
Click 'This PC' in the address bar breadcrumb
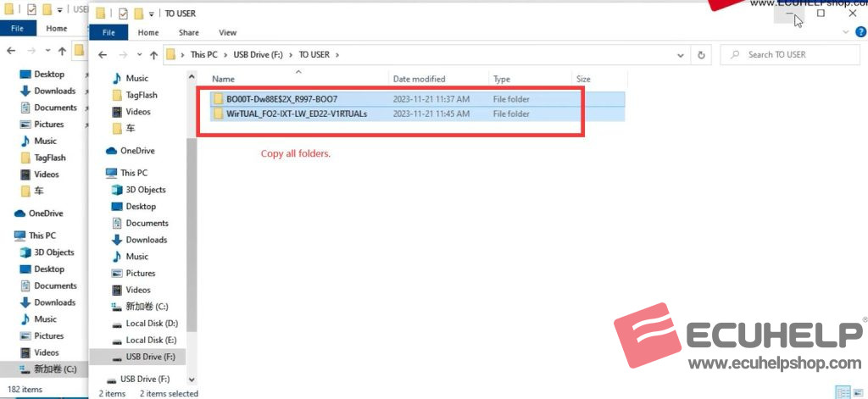tap(204, 55)
